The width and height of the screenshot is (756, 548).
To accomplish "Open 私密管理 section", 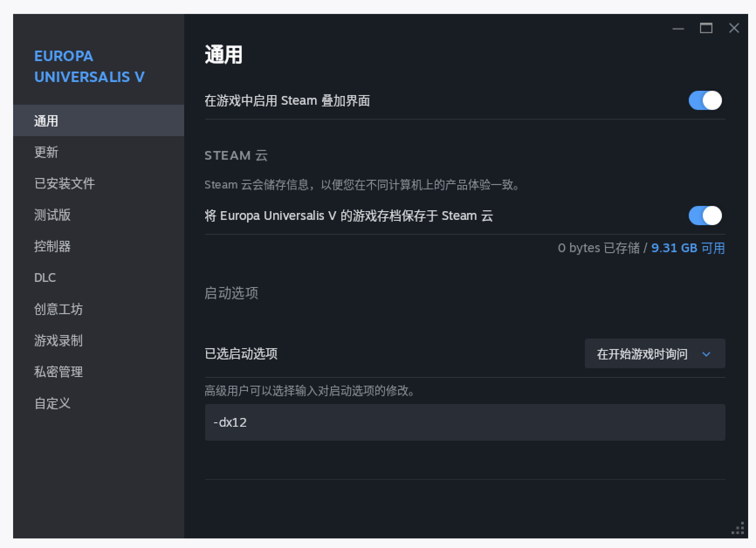I will coord(58,372).
